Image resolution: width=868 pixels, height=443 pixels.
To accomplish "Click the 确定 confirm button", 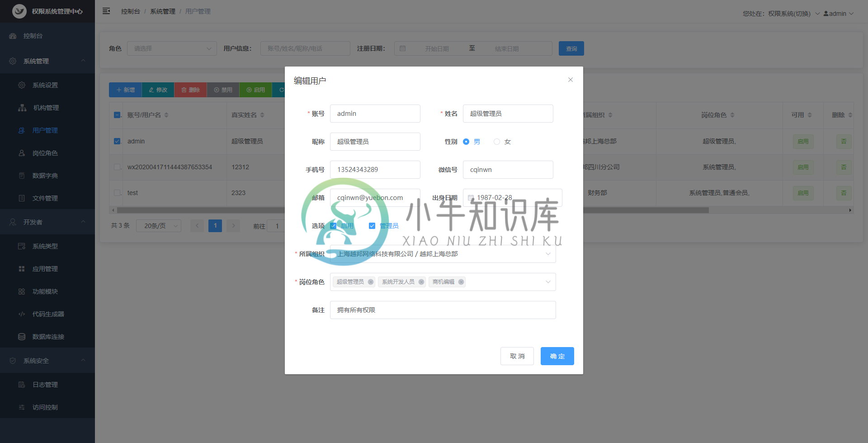I will pos(557,356).
